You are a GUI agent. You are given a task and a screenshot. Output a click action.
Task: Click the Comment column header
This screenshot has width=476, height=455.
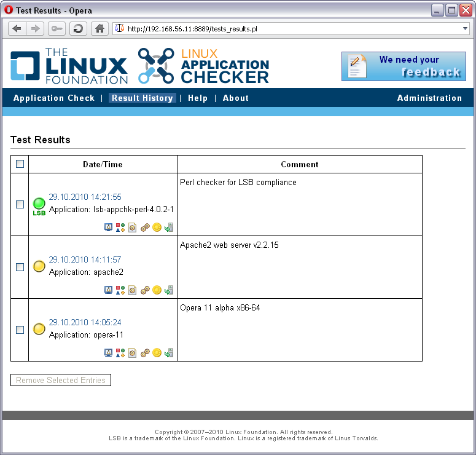[x=300, y=164]
